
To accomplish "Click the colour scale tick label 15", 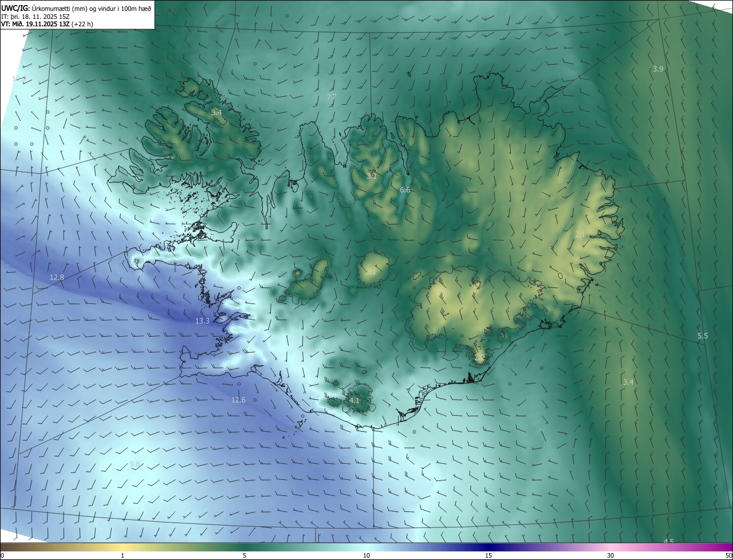I will click(x=488, y=555).
